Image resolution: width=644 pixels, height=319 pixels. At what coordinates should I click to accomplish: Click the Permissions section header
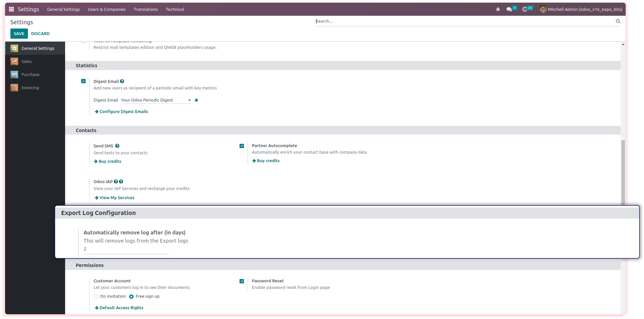click(343, 265)
